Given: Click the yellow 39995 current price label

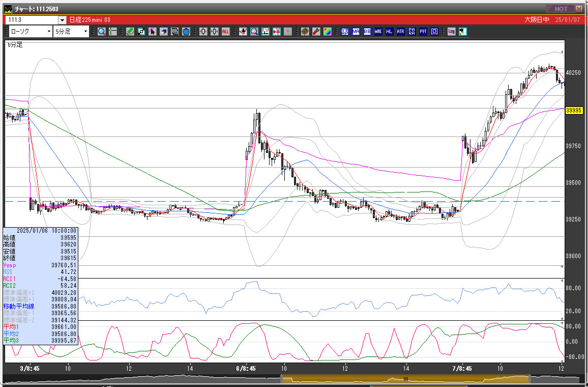Looking at the screenshot, I should (574, 110).
